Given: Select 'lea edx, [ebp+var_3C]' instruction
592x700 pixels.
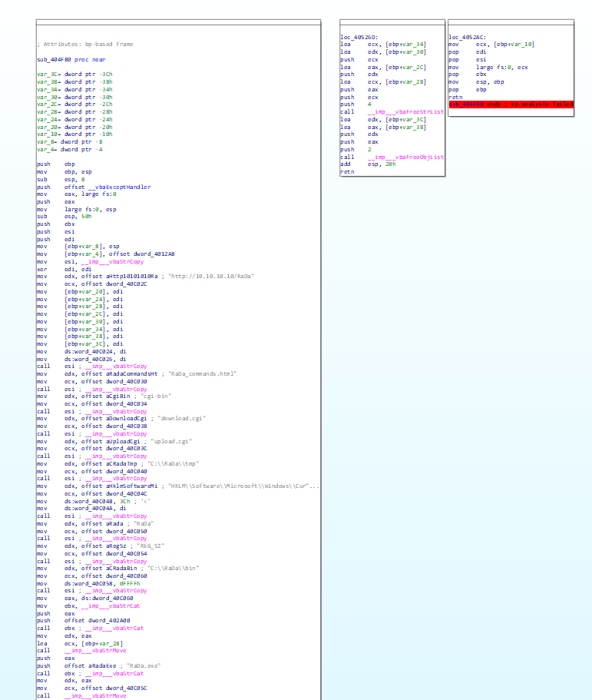Looking at the screenshot, I should (x=383, y=119).
